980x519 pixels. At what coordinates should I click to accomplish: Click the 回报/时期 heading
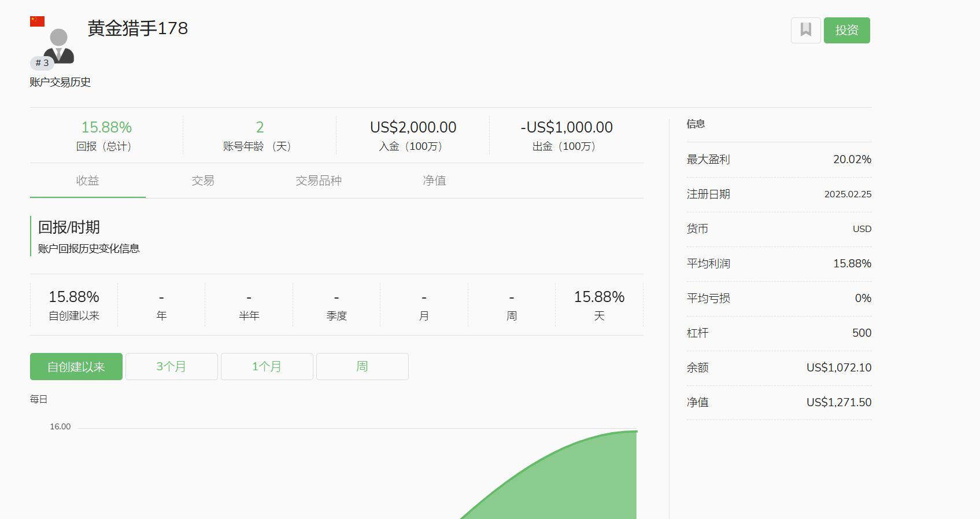pos(69,227)
